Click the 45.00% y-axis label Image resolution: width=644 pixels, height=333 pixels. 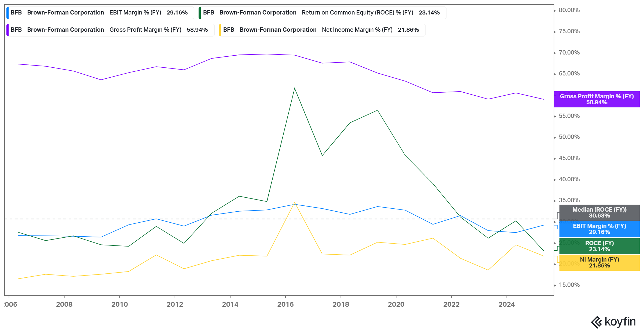pyautogui.click(x=569, y=158)
